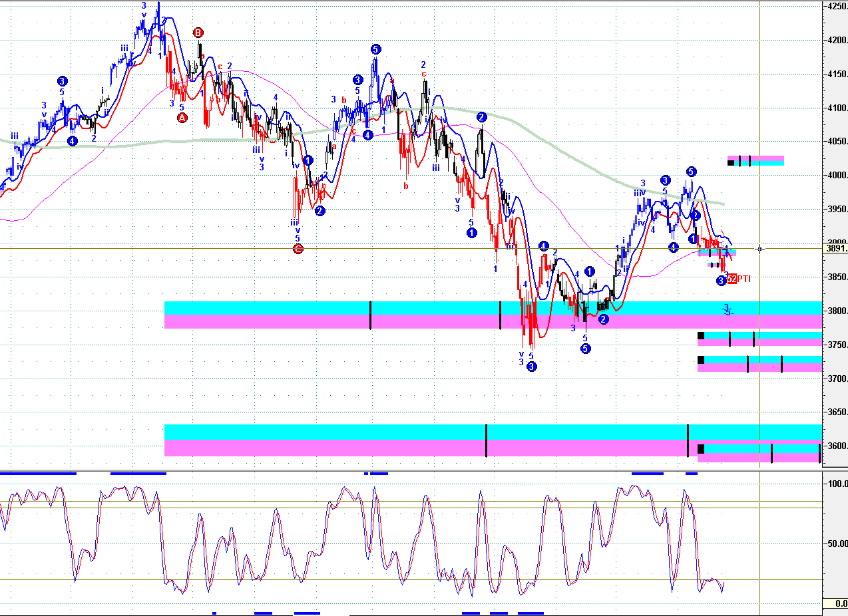
Task: Click the 3950 price axis label
Action: pos(837,210)
